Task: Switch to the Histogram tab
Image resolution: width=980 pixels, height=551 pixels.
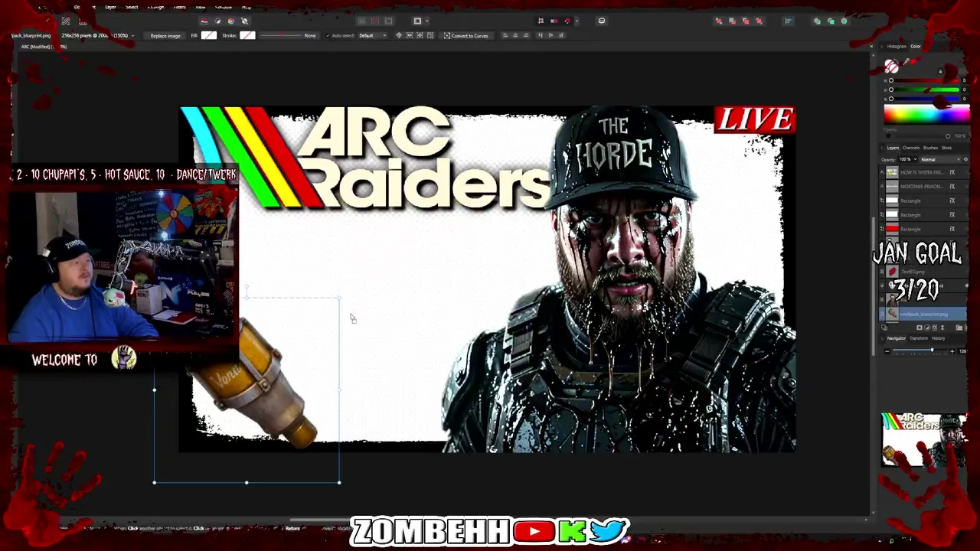Action: pos(897,47)
